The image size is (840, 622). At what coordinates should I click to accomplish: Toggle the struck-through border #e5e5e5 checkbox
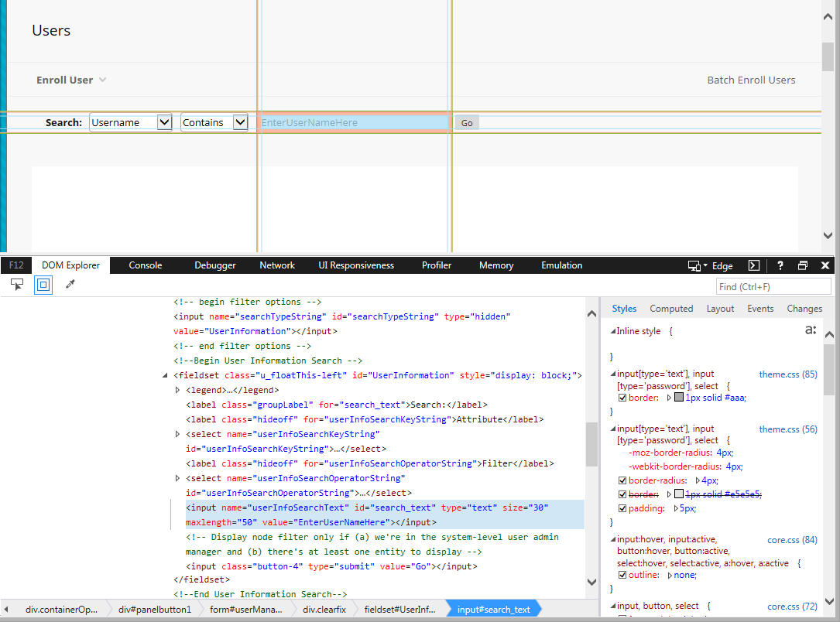(x=622, y=494)
